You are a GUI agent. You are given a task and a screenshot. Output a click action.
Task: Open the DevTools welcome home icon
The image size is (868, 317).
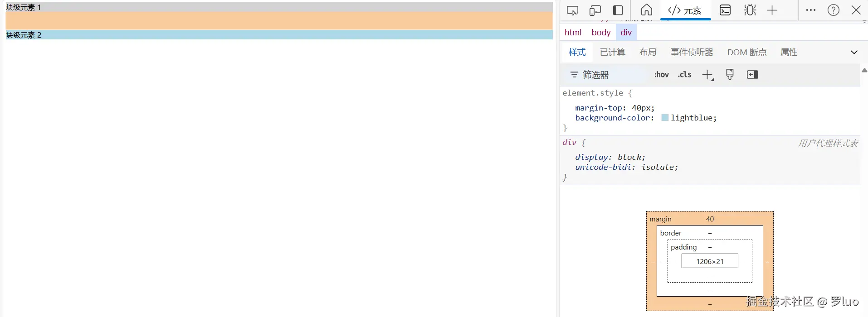(647, 10)
